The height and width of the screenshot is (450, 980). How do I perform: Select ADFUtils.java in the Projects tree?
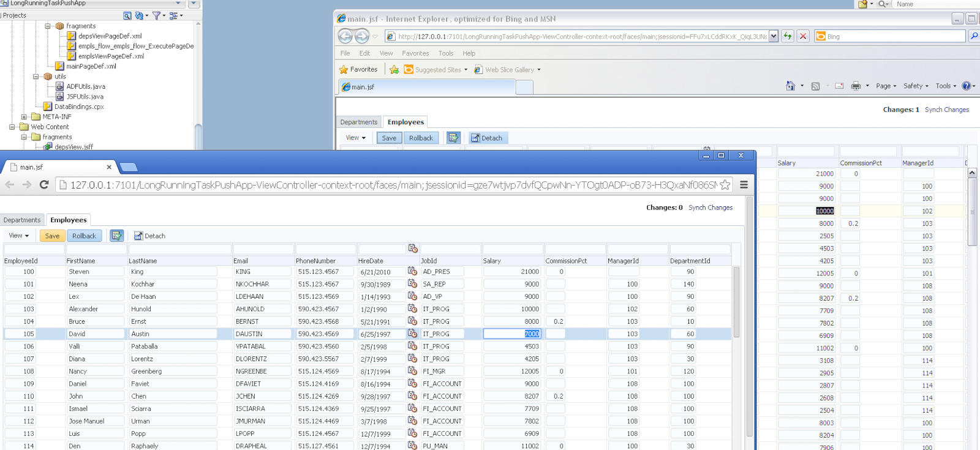pos(85,86)
